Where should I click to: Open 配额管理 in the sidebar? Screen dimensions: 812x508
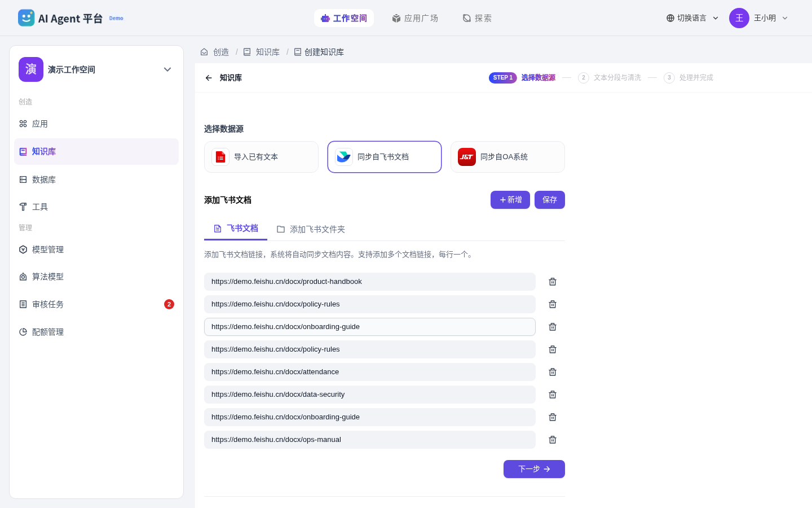coord(96,332)
